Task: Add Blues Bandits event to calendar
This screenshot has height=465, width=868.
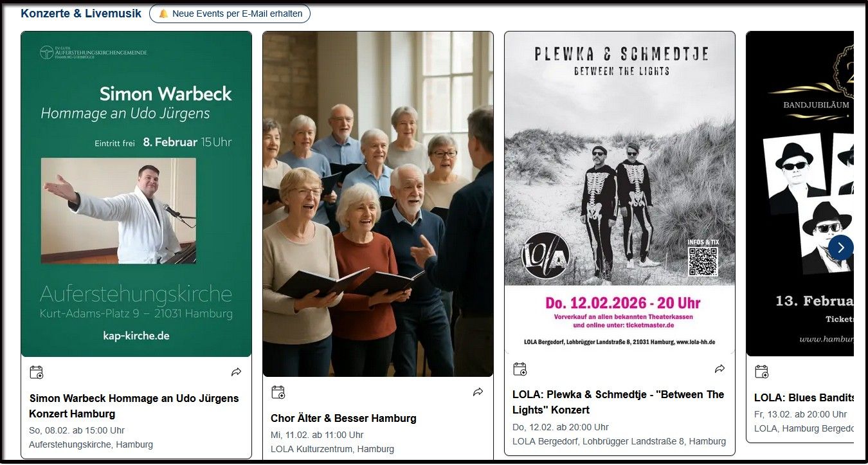Action: pyautogui.click(x=762, y=372)
